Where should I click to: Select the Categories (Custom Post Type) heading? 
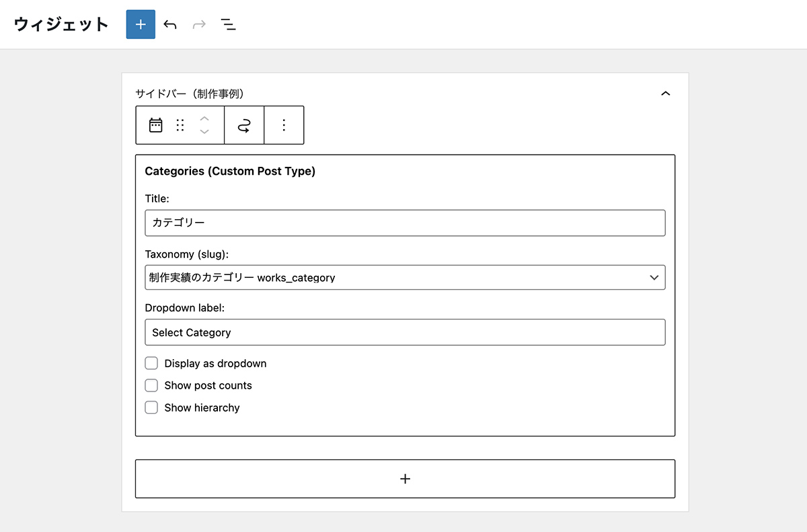(x=230, y=172)
